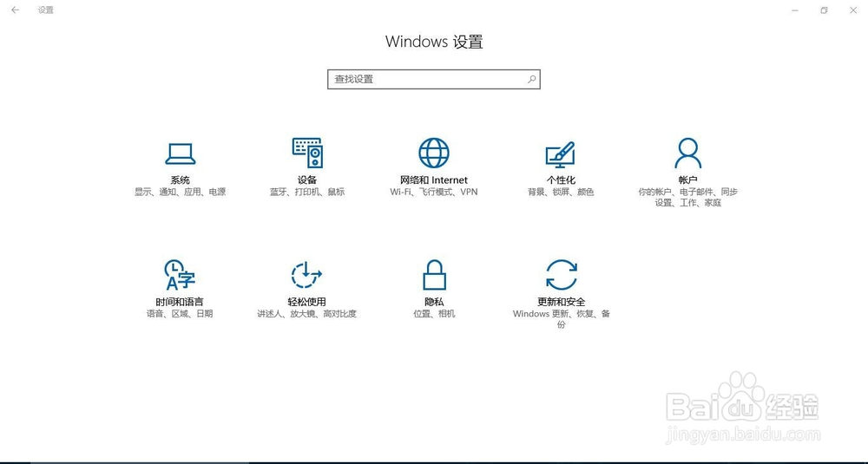This screenshot has width=868, height=464.
Task: Click the 位置、相机 description
Action: point(434,314)
